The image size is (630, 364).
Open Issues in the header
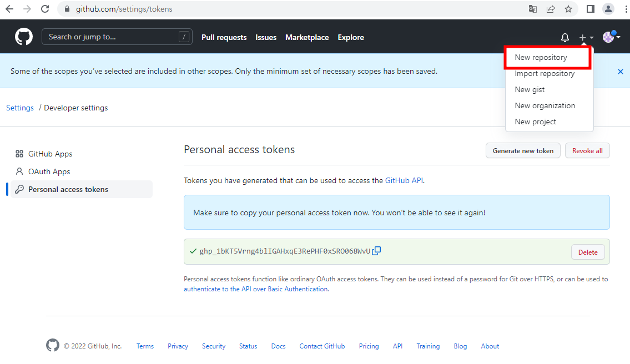[x=266, y=37]
